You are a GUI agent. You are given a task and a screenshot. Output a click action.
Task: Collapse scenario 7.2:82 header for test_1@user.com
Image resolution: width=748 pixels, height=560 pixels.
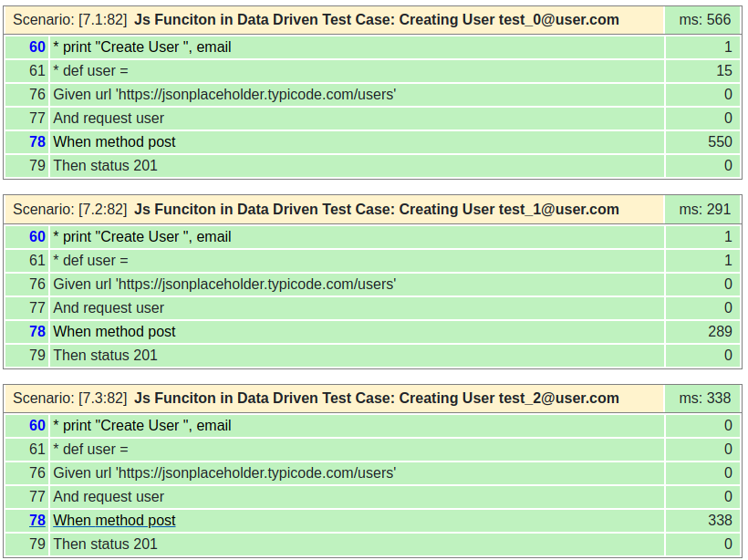coord(334,209)
